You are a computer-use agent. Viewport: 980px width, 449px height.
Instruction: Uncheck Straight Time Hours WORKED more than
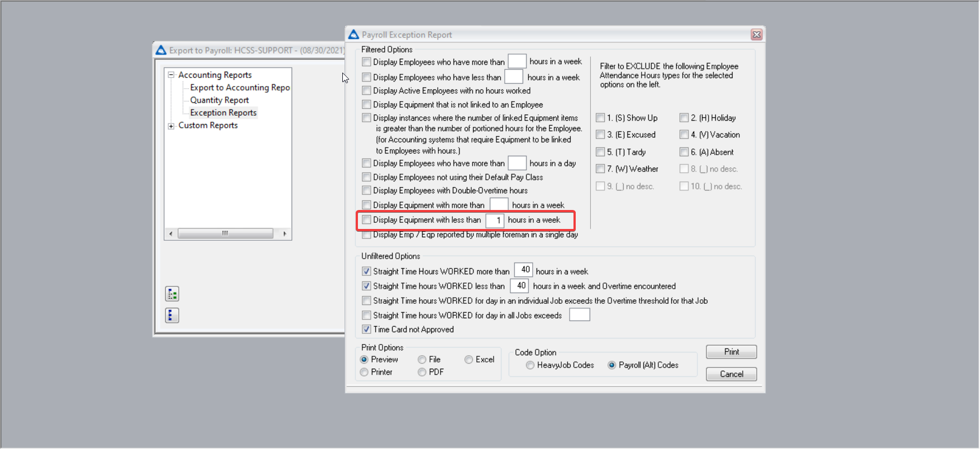pos(366,271)
